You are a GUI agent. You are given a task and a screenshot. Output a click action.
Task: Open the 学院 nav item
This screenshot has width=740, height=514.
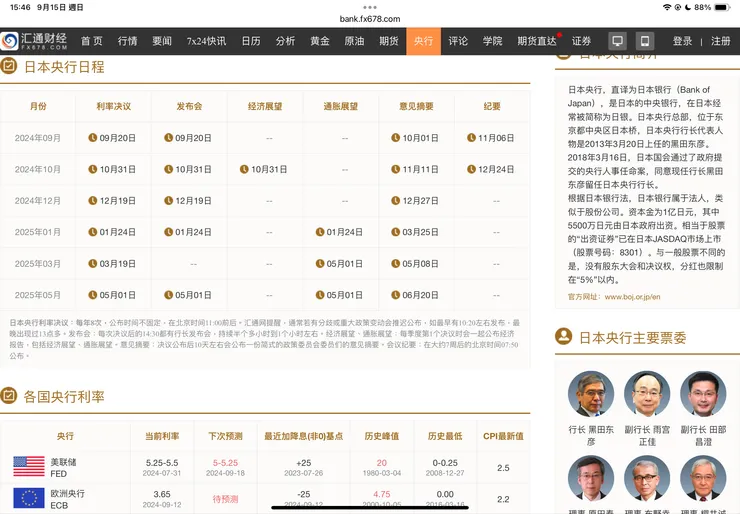(492, 41)
